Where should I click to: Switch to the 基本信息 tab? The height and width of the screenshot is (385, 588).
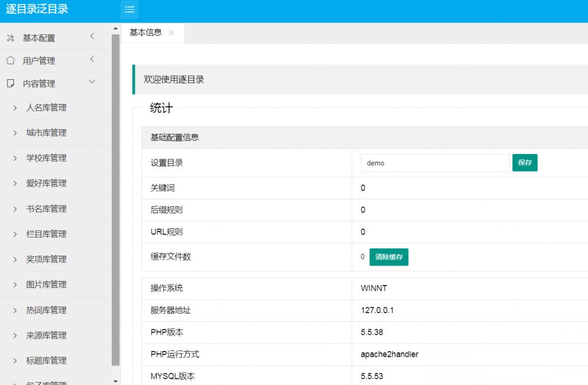[x=147, y=33]
